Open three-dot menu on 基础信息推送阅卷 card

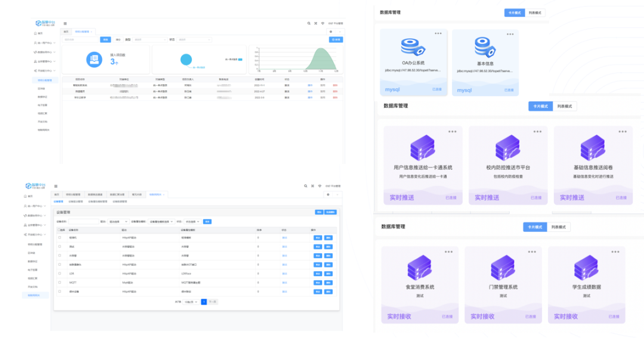tap(623, 131)
